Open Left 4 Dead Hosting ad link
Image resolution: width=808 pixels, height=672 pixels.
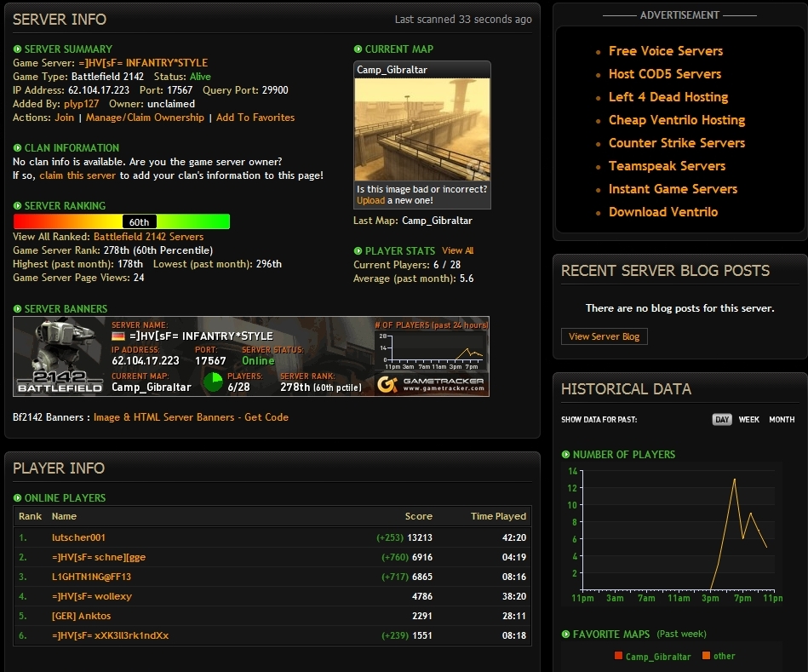(668, 97)
